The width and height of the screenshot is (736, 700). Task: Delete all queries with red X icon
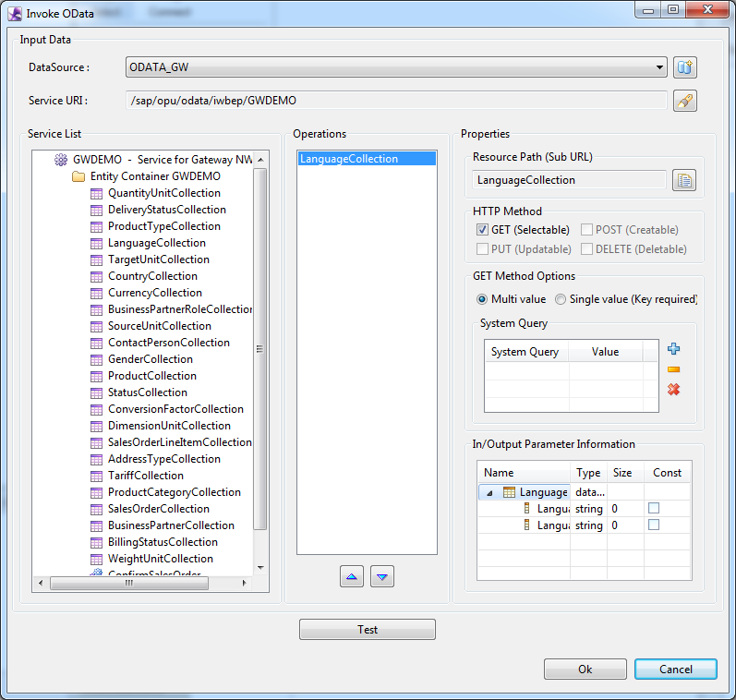(673, 390)
